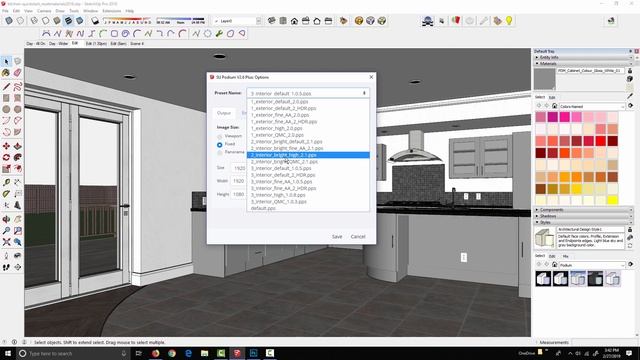Click the Podium light bulb icon

(x=509, y=20)
